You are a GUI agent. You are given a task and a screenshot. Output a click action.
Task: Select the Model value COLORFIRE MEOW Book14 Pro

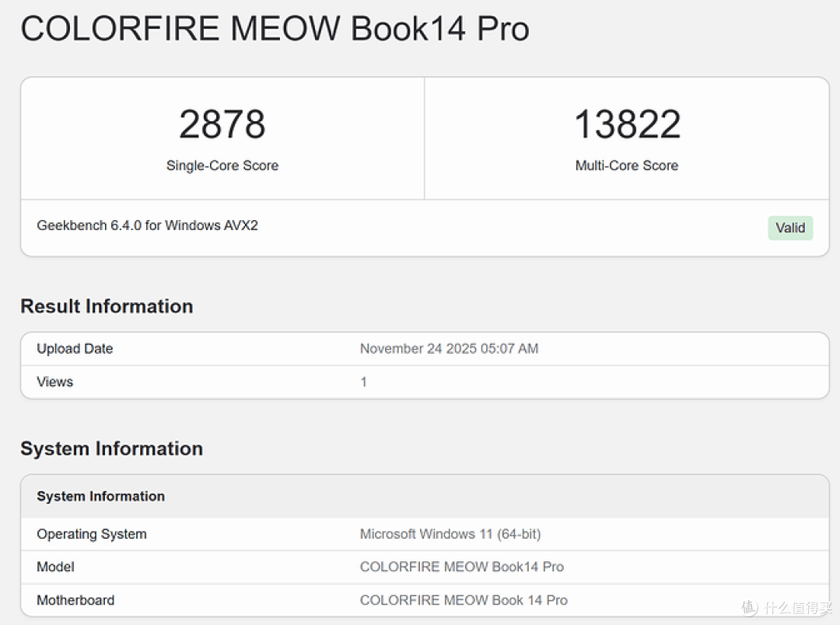point(462,567)
